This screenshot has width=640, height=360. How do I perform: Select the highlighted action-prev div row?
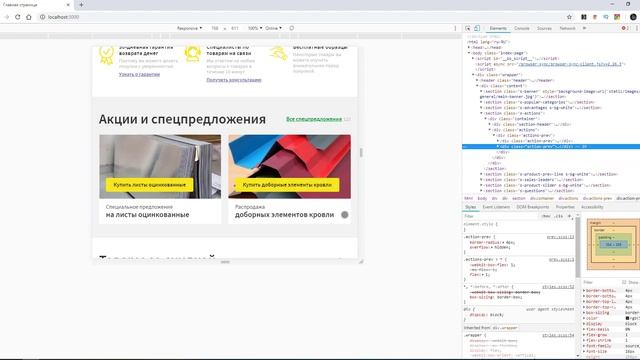551,147
